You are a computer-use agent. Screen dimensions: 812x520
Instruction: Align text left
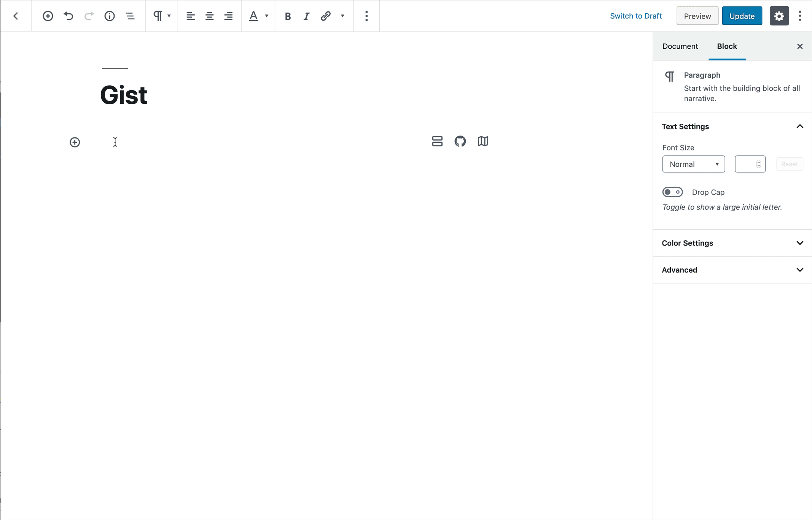(x=190, y=16)
